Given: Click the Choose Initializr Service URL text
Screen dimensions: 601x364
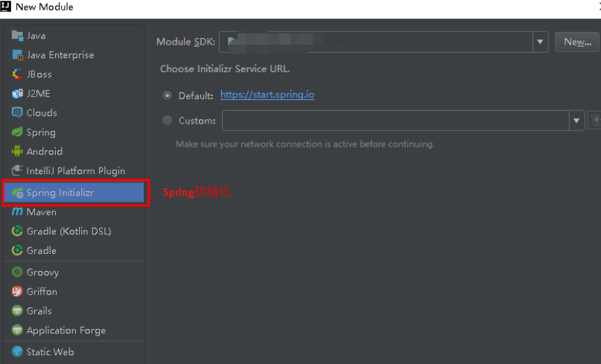Looking at the screenshot, I should pyautogui.click(x=225, y=69).
